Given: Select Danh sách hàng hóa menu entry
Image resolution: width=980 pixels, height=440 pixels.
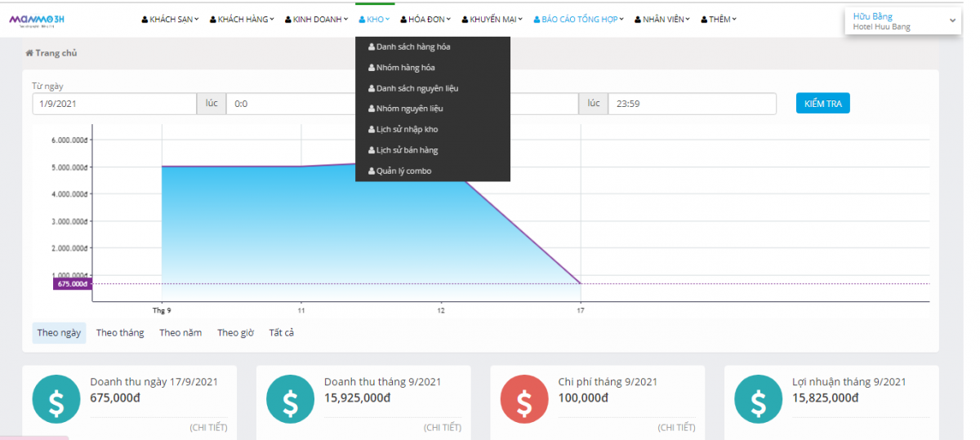Looking at the screenshot, I should [x=412, y=47].
